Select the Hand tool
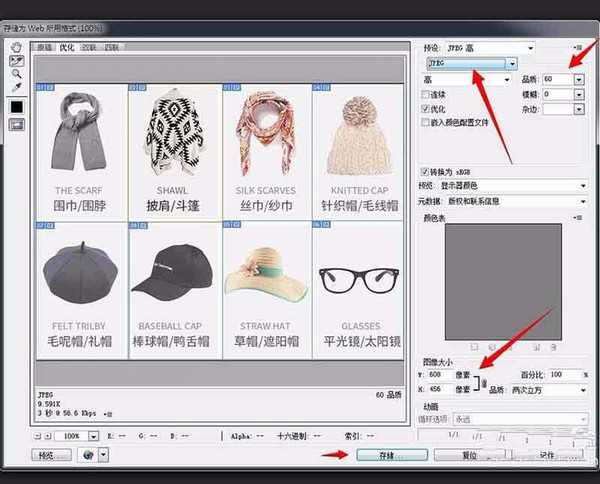Viewport: 600px width, 484px height. (x=16, y=47)
